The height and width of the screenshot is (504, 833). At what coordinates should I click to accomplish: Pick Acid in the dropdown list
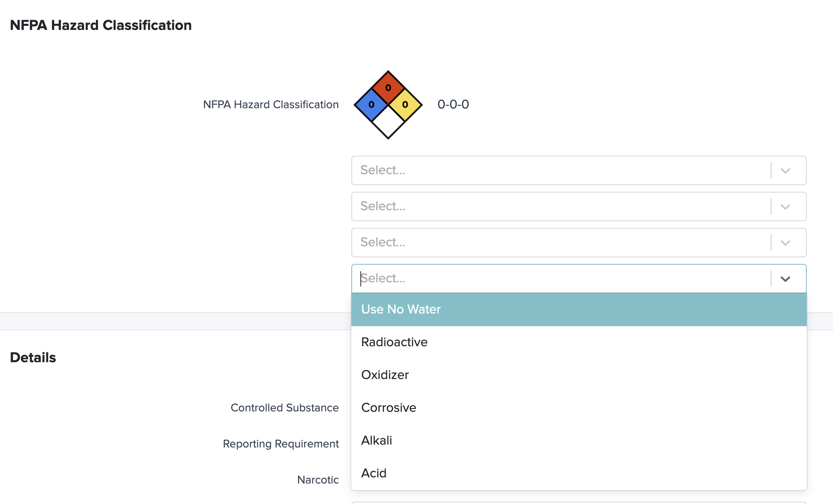click(x=374, y=473)
